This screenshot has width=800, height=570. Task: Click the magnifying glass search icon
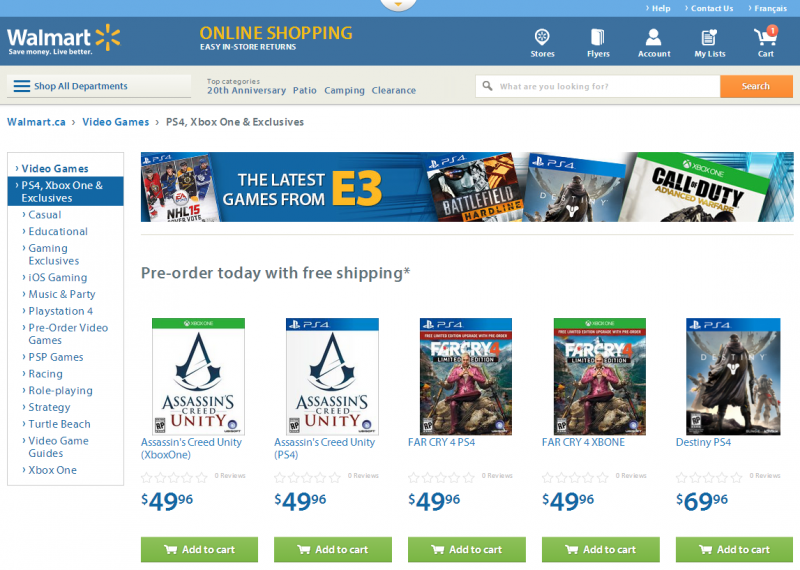[x=488, y=86]
